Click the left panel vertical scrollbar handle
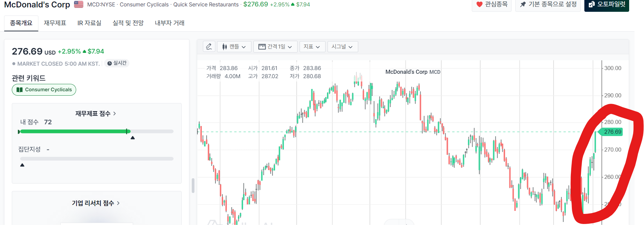The width and height of the screenshot is (644, 225). point(193,186)
